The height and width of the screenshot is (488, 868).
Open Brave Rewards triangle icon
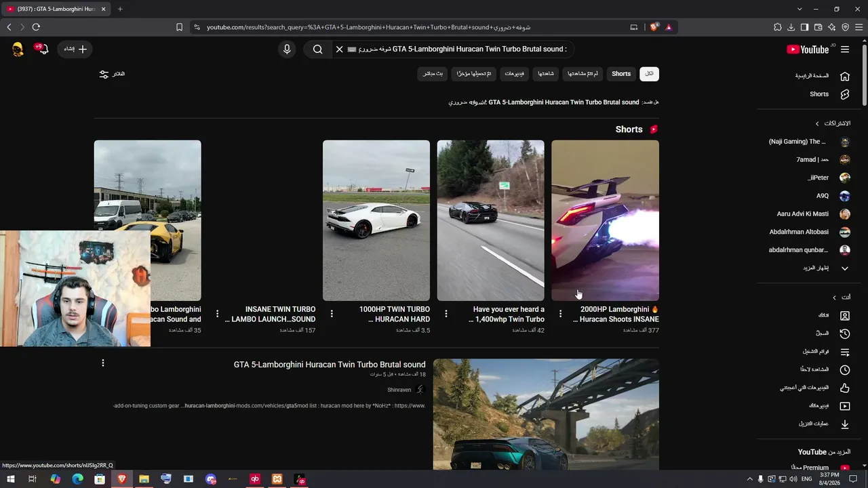(669, 27)
